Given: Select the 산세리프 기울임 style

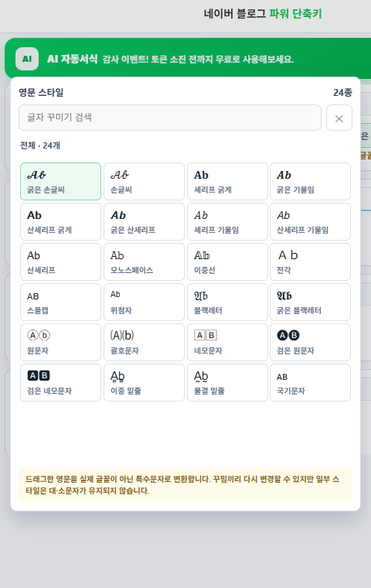Looking at the screenshot, I should [310, 221].
